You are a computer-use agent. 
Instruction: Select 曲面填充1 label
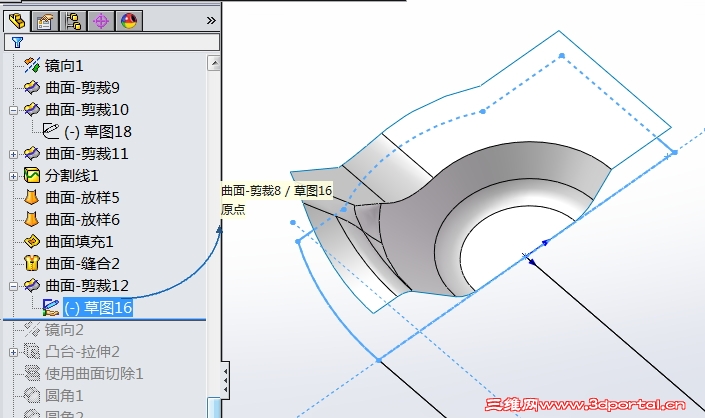tap(79, 242)
